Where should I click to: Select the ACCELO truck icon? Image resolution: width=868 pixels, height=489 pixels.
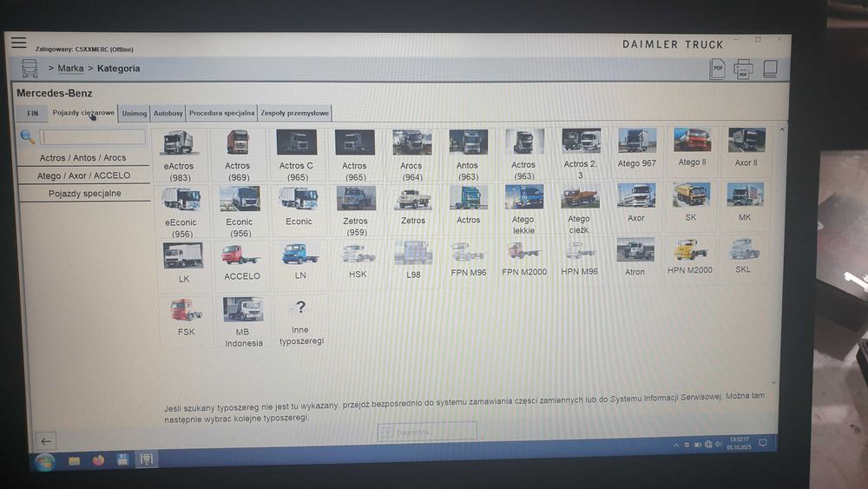pyautogui.click(x=240, y=256)
